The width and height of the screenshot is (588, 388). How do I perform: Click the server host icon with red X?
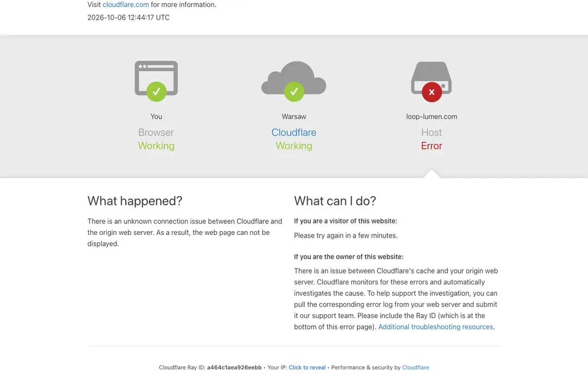tap(431, 81)
